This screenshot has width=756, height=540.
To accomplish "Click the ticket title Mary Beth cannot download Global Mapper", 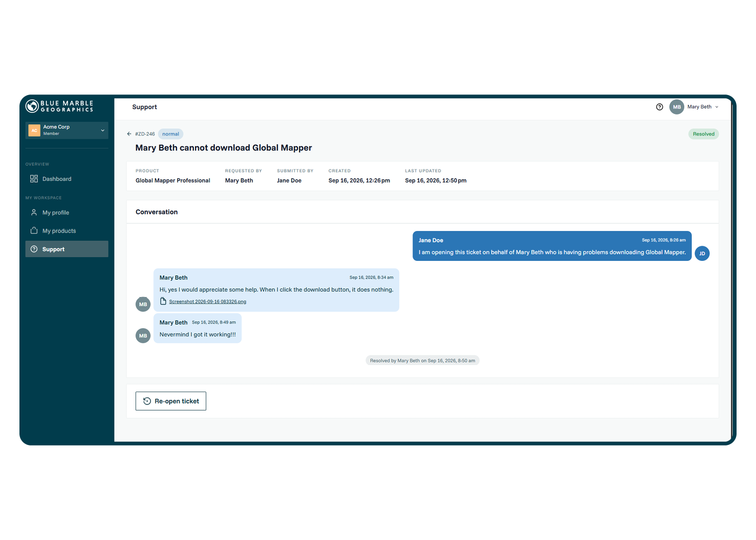I will click(x=224, y=148).
